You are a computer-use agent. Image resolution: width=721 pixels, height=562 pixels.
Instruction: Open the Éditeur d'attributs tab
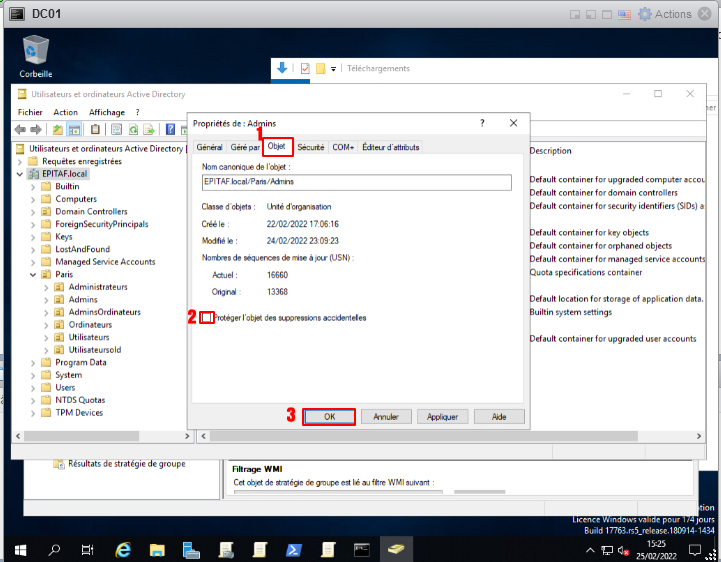(391, 147)
